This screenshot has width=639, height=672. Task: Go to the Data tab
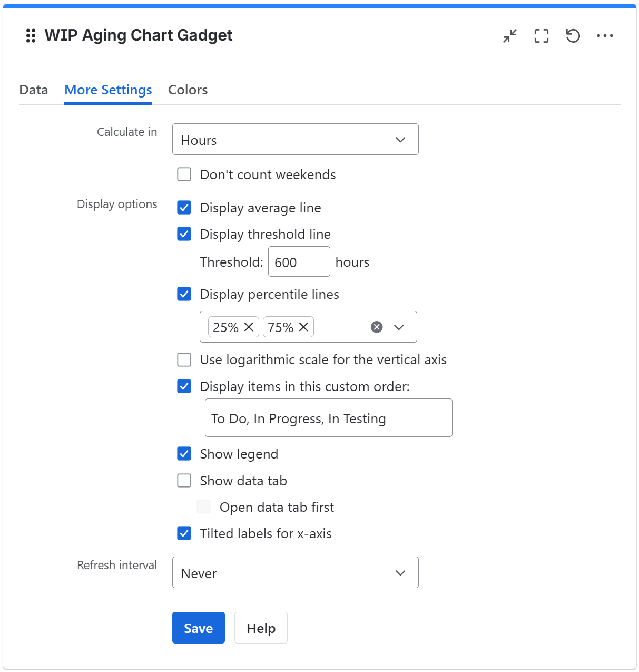click(x=33, y=90)
